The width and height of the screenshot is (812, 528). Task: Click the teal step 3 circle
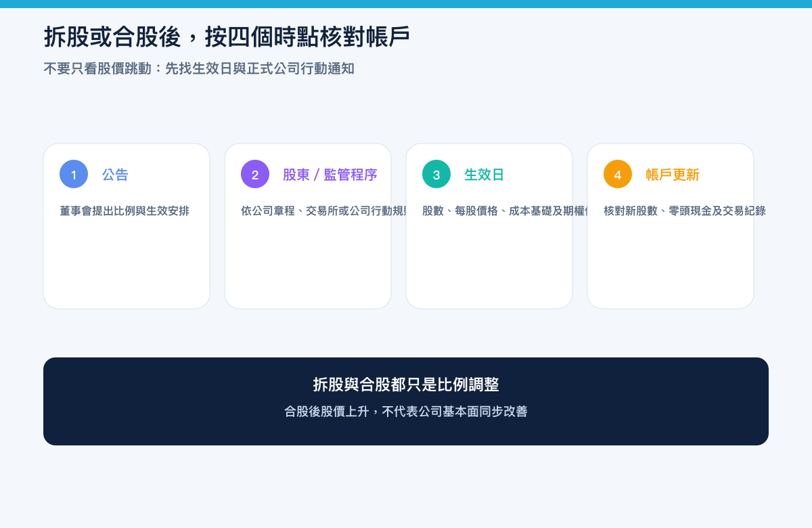436,174
